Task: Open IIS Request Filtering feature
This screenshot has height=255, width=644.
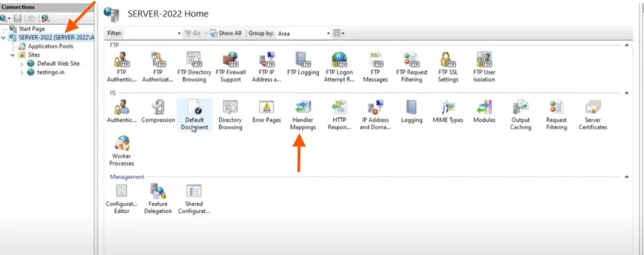Action: (x=557, y=115)
